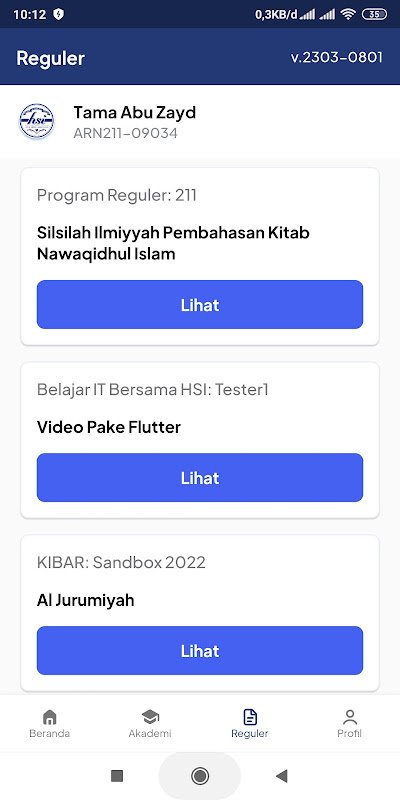Select the Reguler document icon
The height and width of the screenshot is (800, 400).
coord(250,717)
